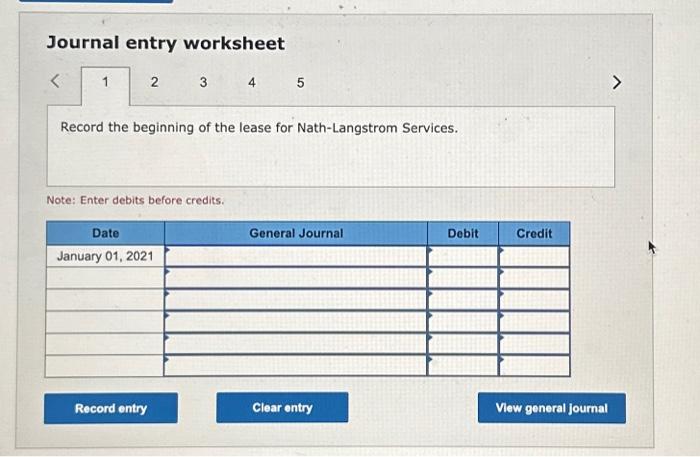This screenshot has height=457, width=700.
Task: Select worksheet tab 1
Action: (x=105, y=86)
